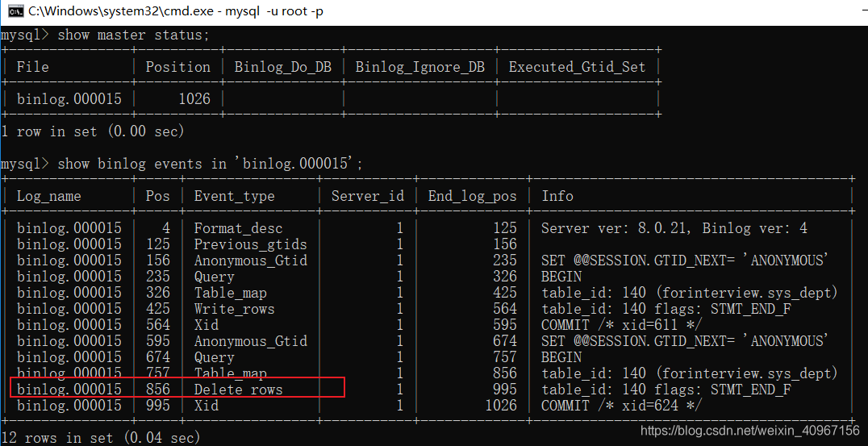Click the 'BEGIN' info at End_log_pos 757
Screen dimensions: 868x446
click(x=561, y=357)
